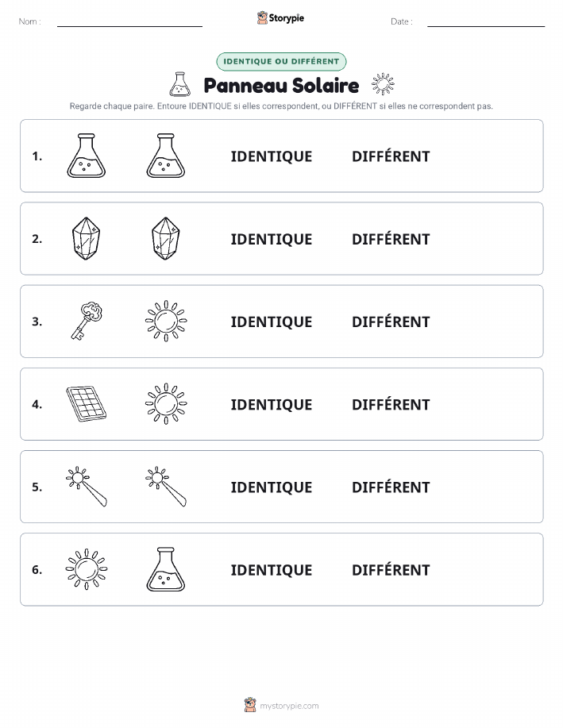The height and width of the screenshot is (728, 563).
Task: Click the Storypie logo at top
Action: (x=280, y=18)
